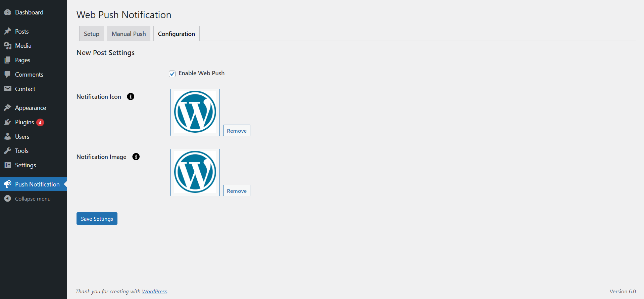This screenshot has height=299, width=644.
Task: Click the Notification Image info tooltip
Action: tap(136, 157)
